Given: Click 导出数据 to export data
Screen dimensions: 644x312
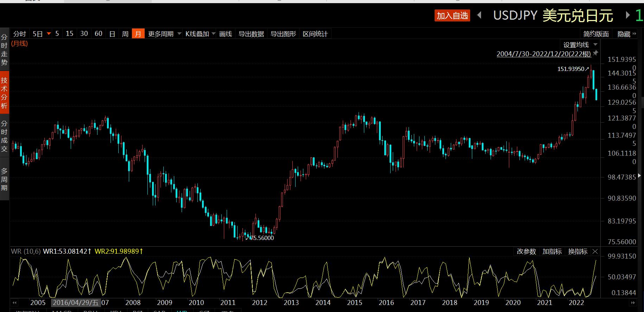Looking at the screenshot, I should click(x=251, y=34).
